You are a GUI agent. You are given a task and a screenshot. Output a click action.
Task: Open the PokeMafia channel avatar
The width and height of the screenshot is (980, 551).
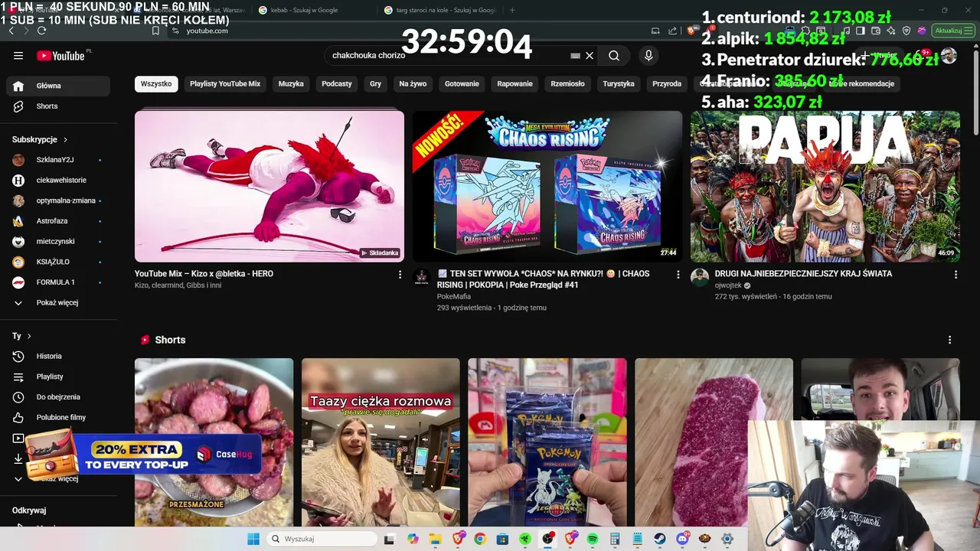click(422, 277)
